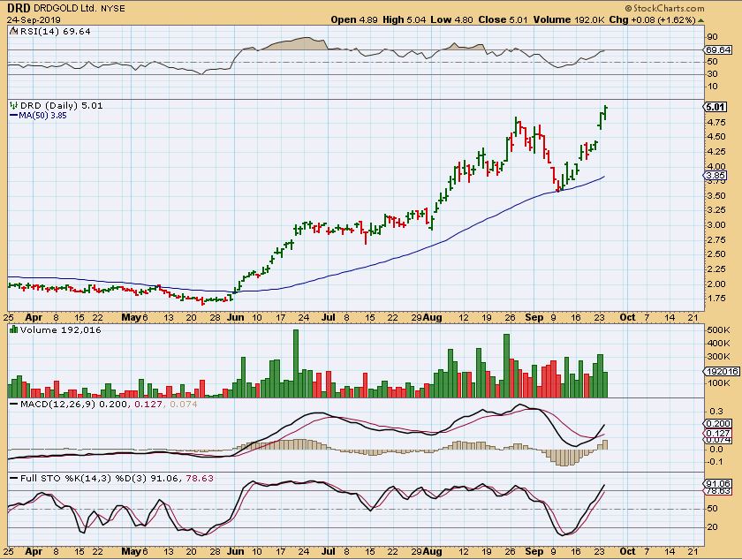Click the RSI(14) legend indicator icon
The image size is (742, 560).
(x=13, y=32)
